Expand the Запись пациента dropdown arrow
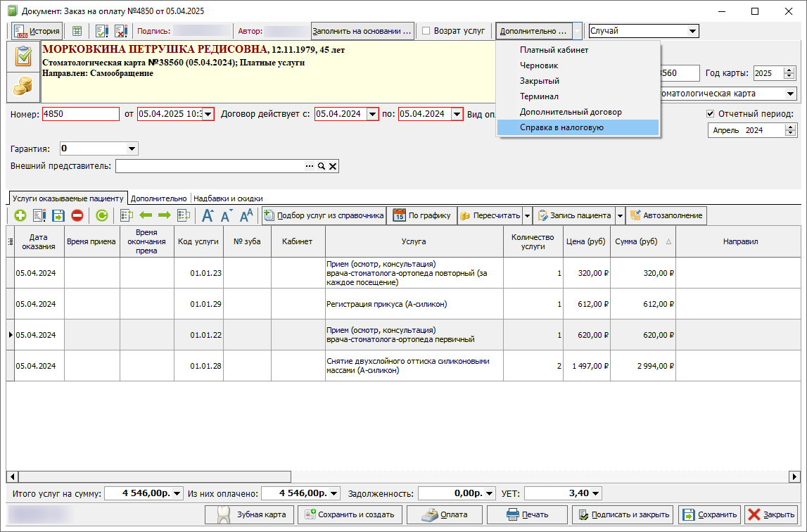This screenshot has height=532, width=807. tap(620, 216)
